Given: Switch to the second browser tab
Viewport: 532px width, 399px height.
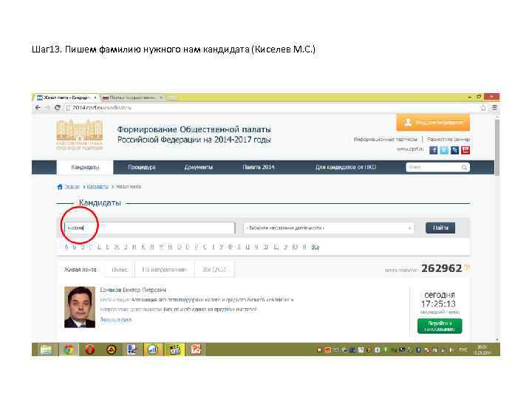Looking at the screenshot, I should coord(132,98).
